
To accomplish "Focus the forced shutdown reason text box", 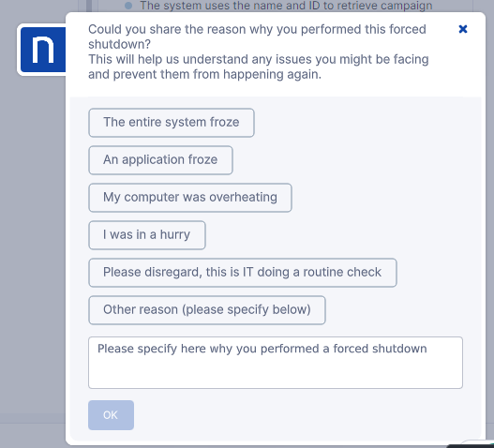I will [276, 363].
